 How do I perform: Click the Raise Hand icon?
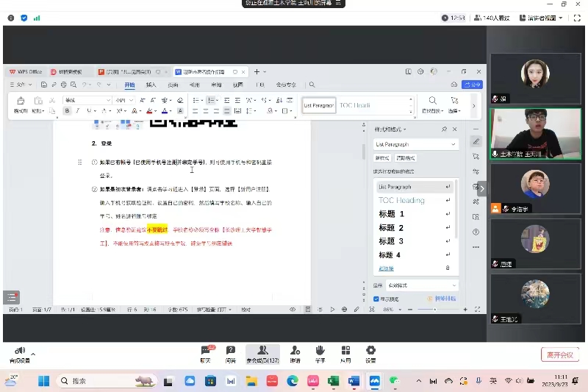coord(320,354)
